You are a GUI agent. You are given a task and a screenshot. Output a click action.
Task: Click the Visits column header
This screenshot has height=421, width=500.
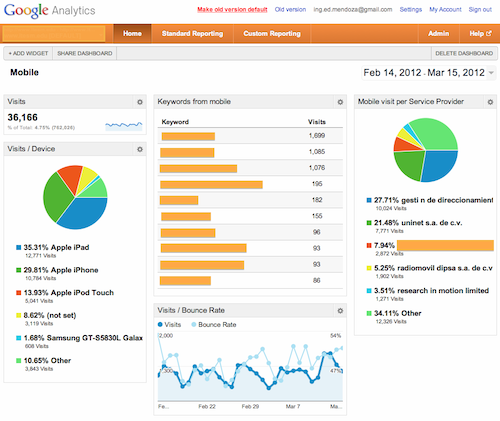pyautogui.click(x=317, y=122)
